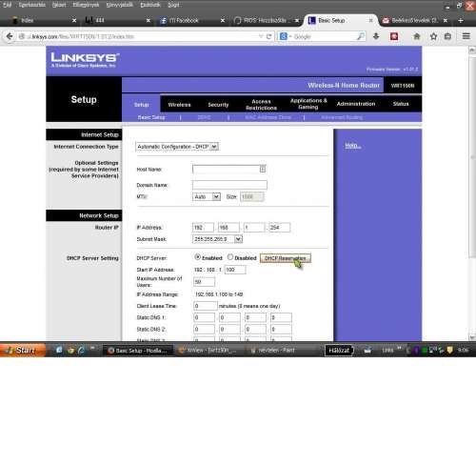
Task: Close the Facebook tab
Action: point(223,20)
